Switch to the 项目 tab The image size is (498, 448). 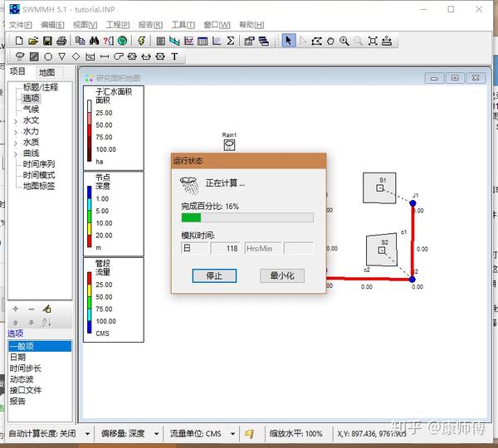(x=17, y=71)
